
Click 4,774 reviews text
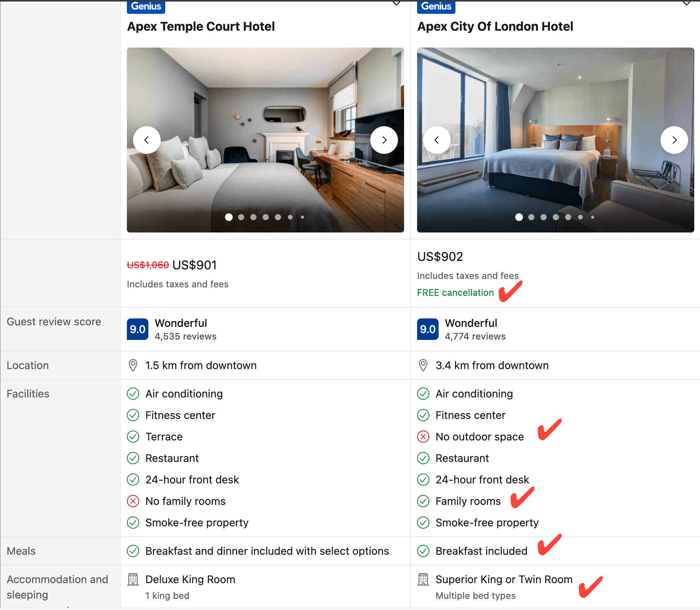tap(475, 336)
